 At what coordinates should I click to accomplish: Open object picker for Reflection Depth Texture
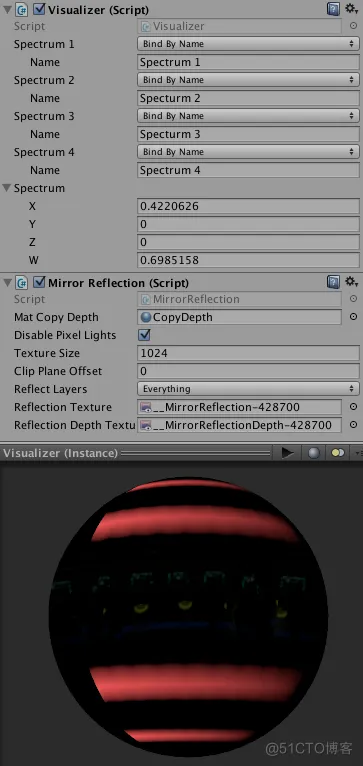click(x=353, y=425)
